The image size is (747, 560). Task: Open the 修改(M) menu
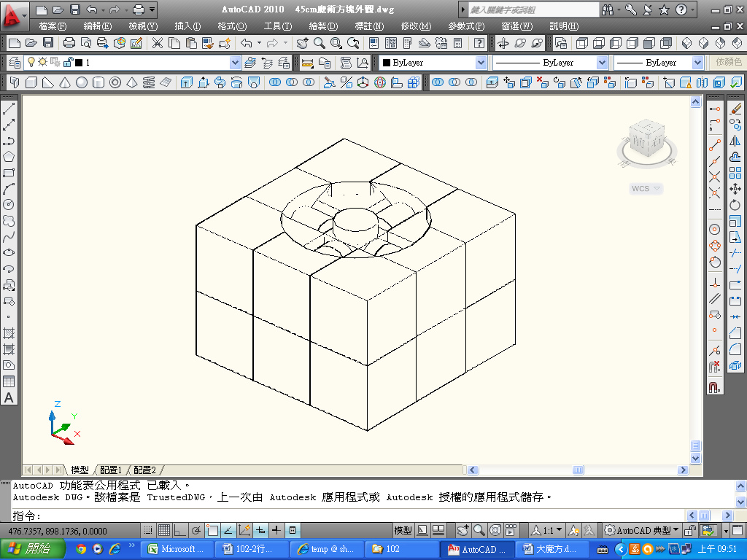pos(416,26)
